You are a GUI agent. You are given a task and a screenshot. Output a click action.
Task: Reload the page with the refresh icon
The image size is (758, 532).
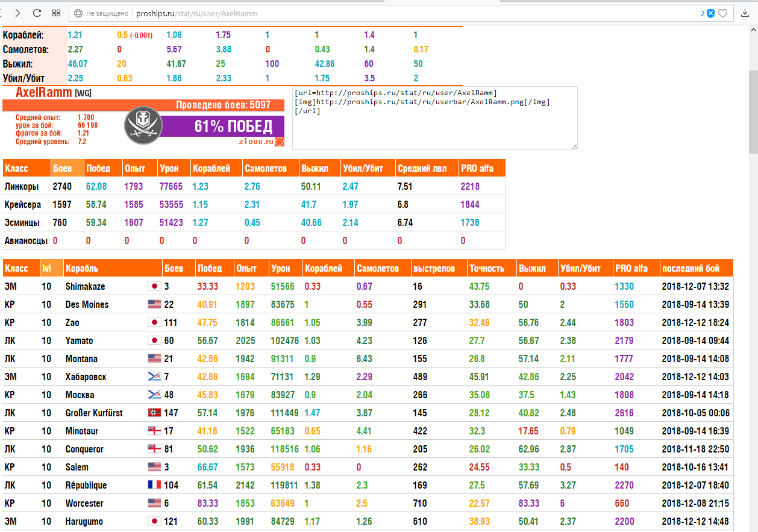click(x=37, y=13)
